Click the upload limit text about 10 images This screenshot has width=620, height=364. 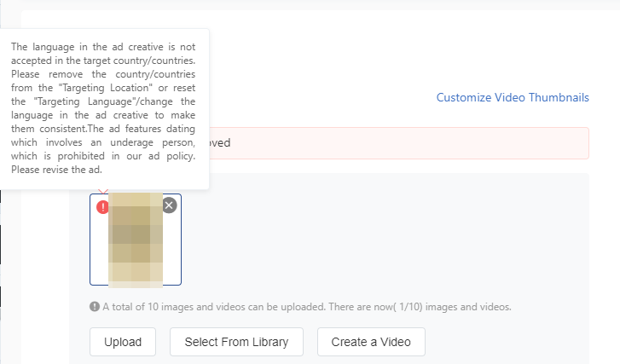click(306, 307)
